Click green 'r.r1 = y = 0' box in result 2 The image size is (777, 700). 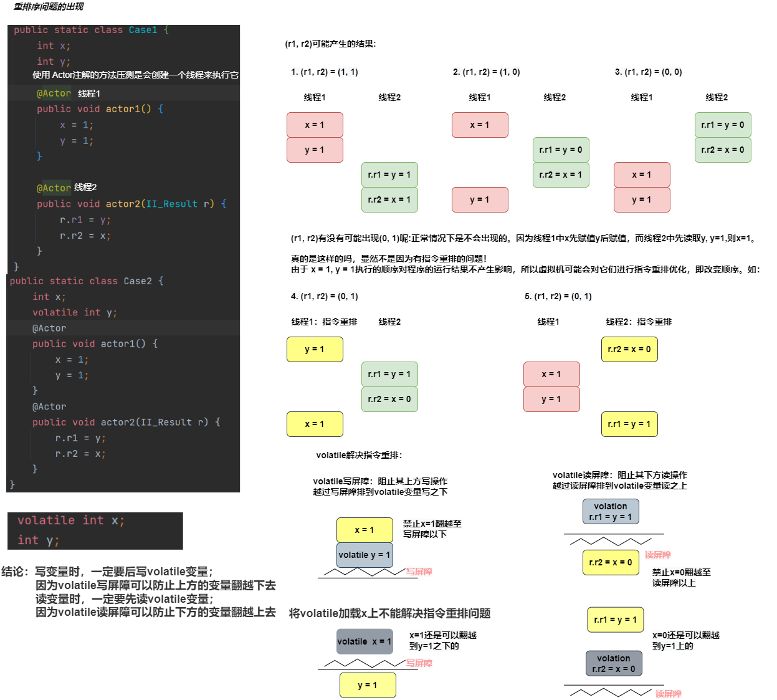[561, 150]
